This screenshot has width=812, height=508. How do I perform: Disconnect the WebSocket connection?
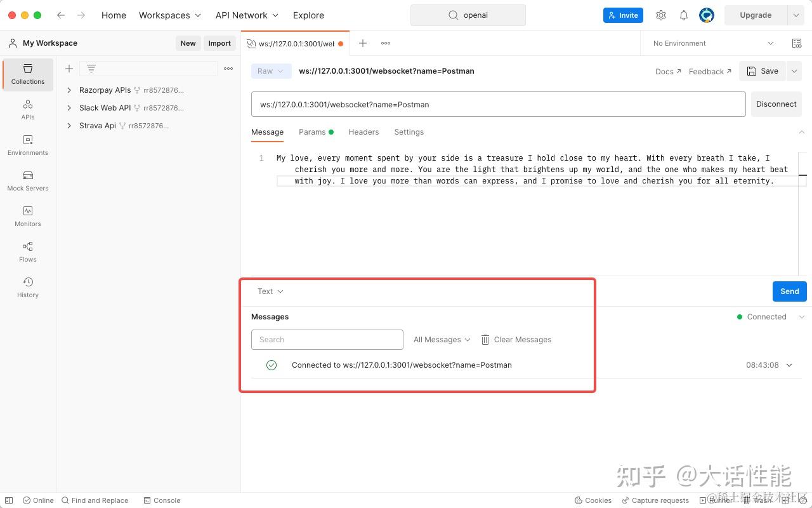(776, 104)
